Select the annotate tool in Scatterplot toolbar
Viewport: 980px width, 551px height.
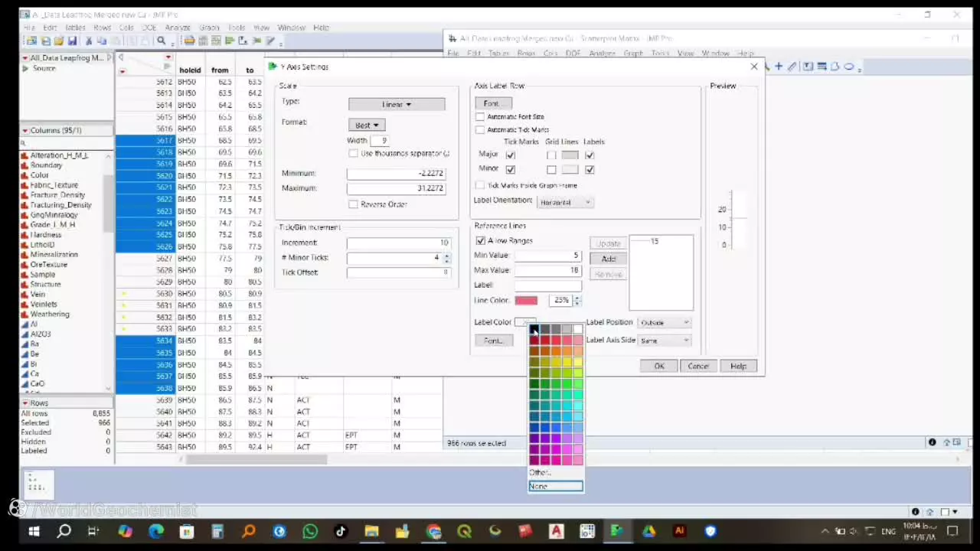(x=808, y=67)
